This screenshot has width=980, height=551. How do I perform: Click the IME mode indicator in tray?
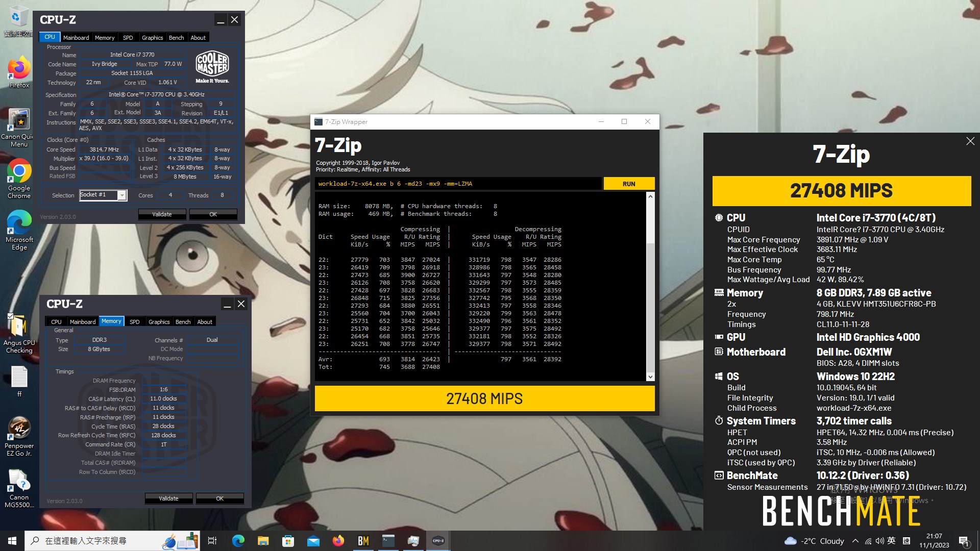pyautogui.click(x=906, y=541)
